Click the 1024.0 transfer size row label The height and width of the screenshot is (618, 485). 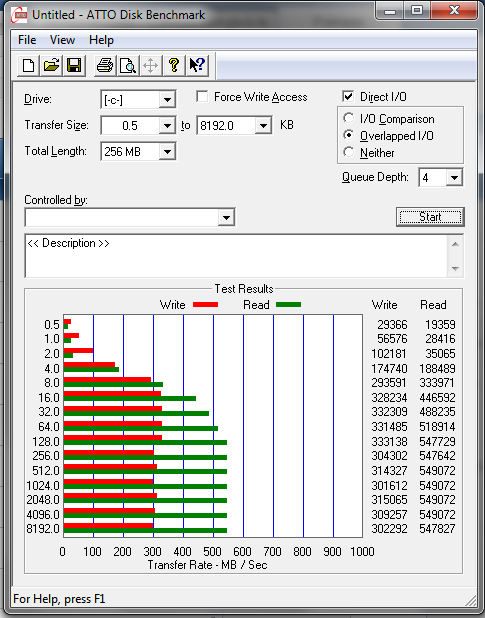(x=43, y=486)
